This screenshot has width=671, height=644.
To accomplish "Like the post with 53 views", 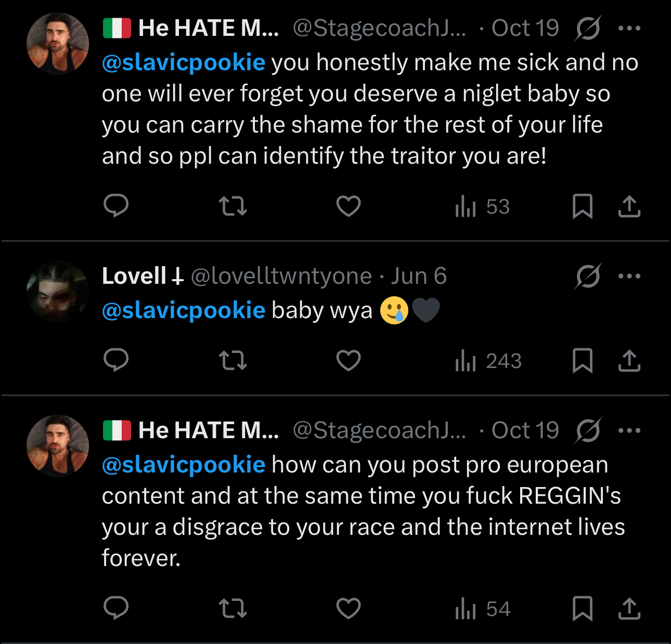I will 349,206.
